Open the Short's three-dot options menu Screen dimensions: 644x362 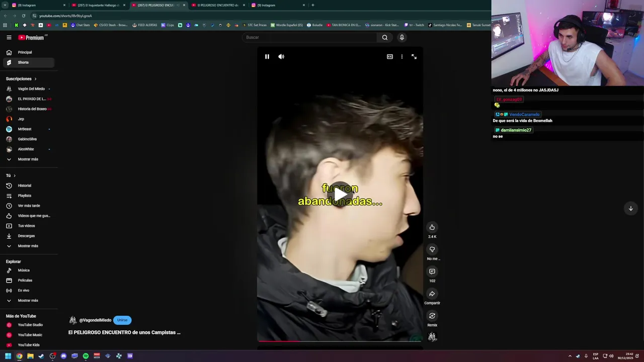tap(401, 57)
